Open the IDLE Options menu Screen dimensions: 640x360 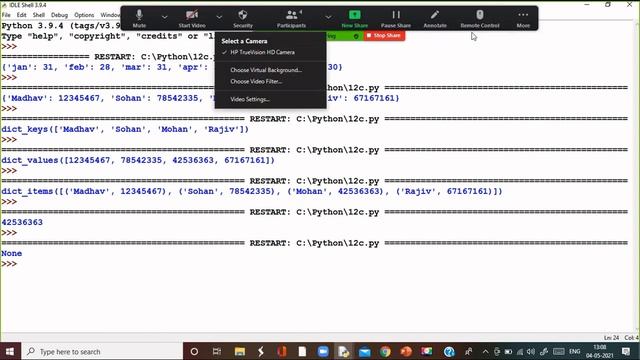pos(84,15)
